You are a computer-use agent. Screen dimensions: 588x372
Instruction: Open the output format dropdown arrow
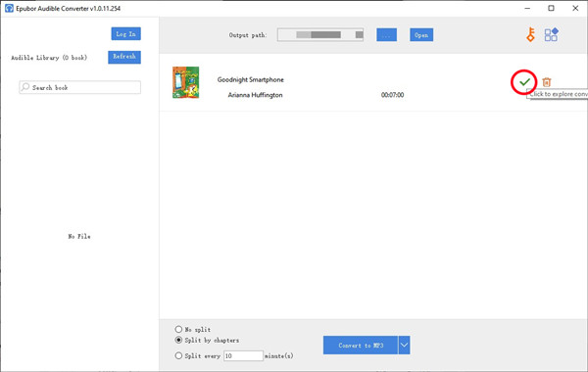pos(404,345)
